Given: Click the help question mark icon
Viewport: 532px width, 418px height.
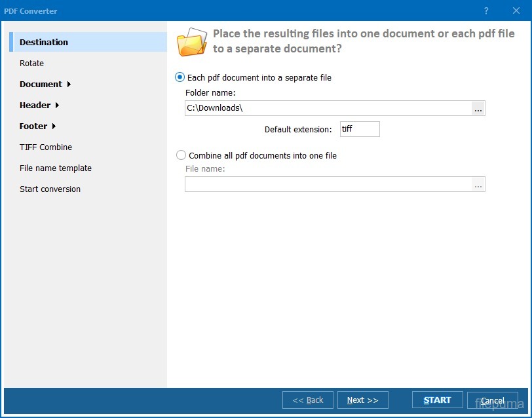Looking at the screenshot, I should click(x=486, y=11).
